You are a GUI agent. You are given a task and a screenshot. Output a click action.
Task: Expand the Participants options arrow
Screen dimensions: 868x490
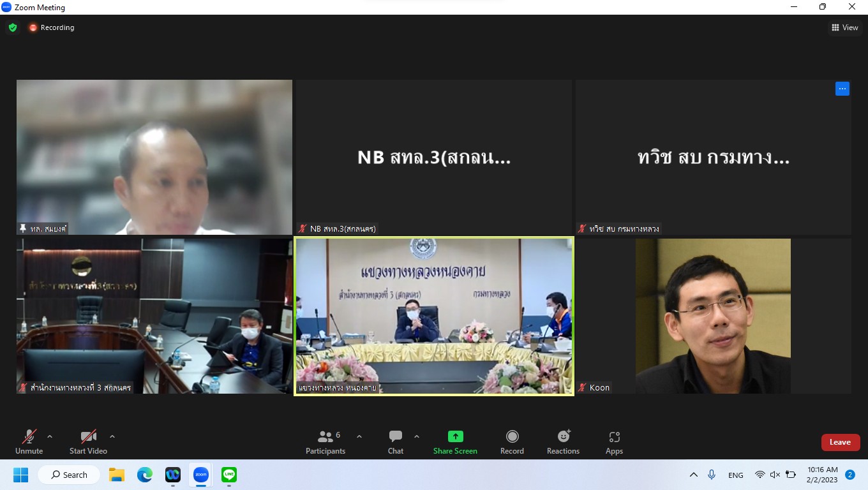[359, 437]
